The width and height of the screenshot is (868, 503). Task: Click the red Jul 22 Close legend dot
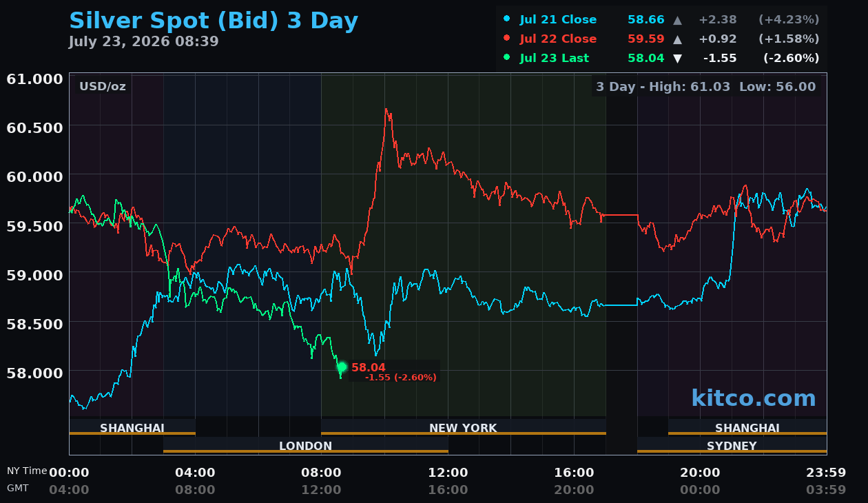(507, 39)
